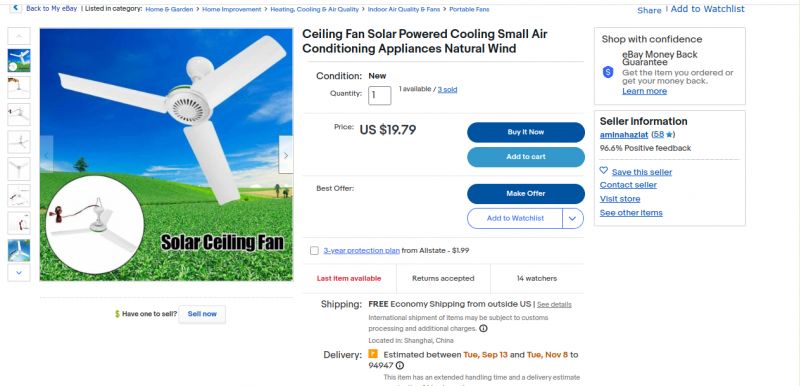The height and width of the screenshot is (386, 800).
Task: Click Add to cart button
Action: 526,157
